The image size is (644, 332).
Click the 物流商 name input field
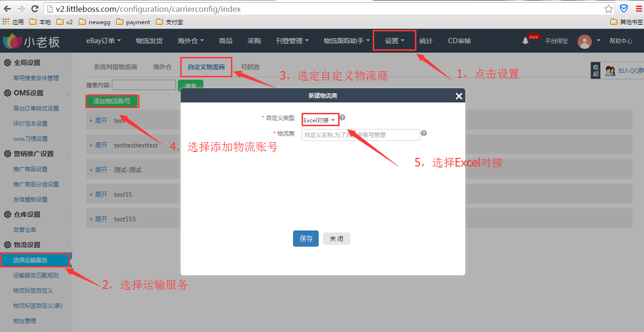(360, 135)
